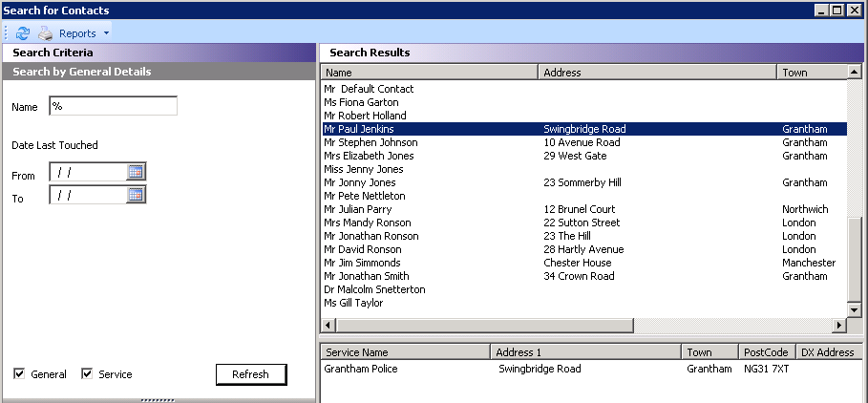Click the horizontal scroll right arrow
The width and height of the screenshot is (868, 403).
click(x=839, y=325)
